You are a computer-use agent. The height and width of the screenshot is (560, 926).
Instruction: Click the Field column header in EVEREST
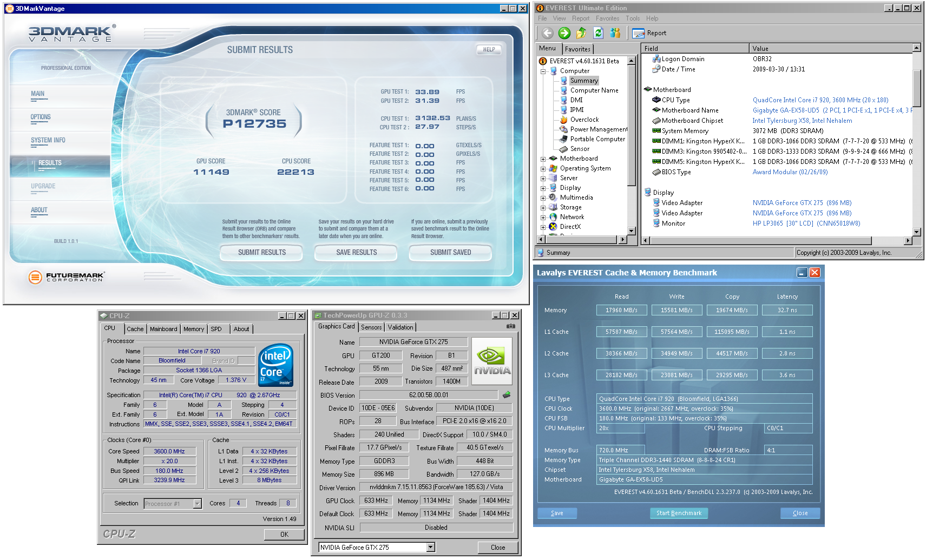coord(695,48)
